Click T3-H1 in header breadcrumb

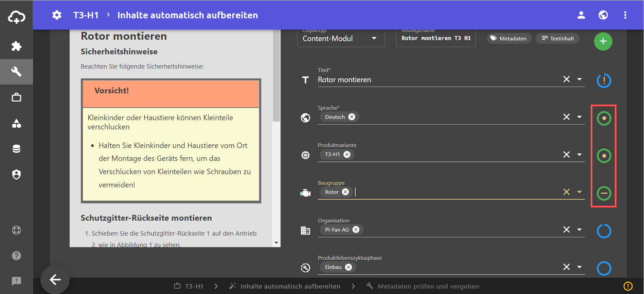[86, 15]
